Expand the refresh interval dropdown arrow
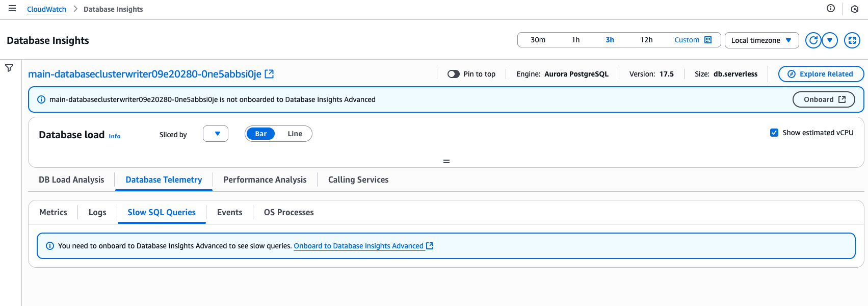The height and width of the screenshot is (306, 868). point(830,40)
